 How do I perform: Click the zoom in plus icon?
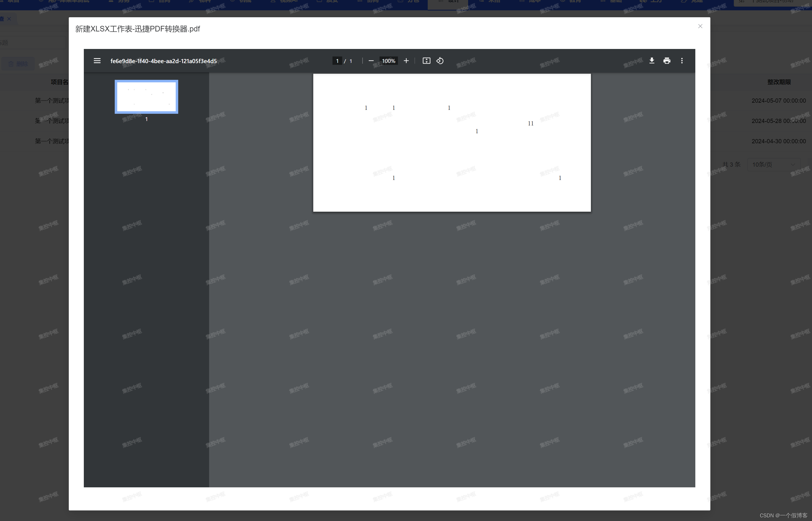point(406,61)
